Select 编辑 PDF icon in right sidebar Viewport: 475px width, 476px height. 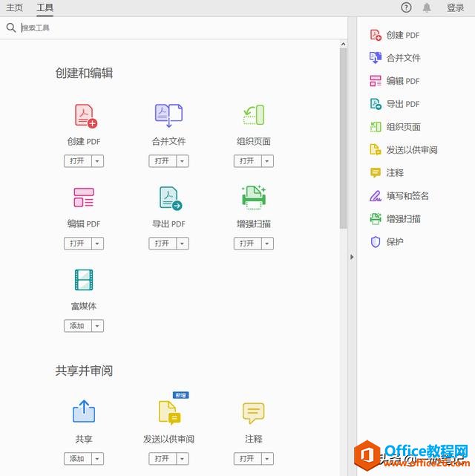pos(376,81)
